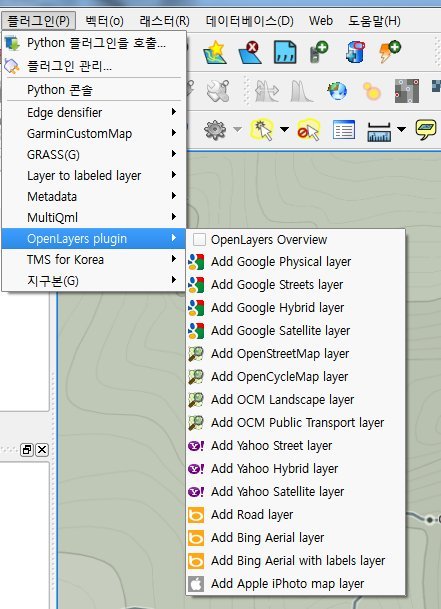
Task: Click the blue database cylinder icon
Action: click(x=355, y=52)
